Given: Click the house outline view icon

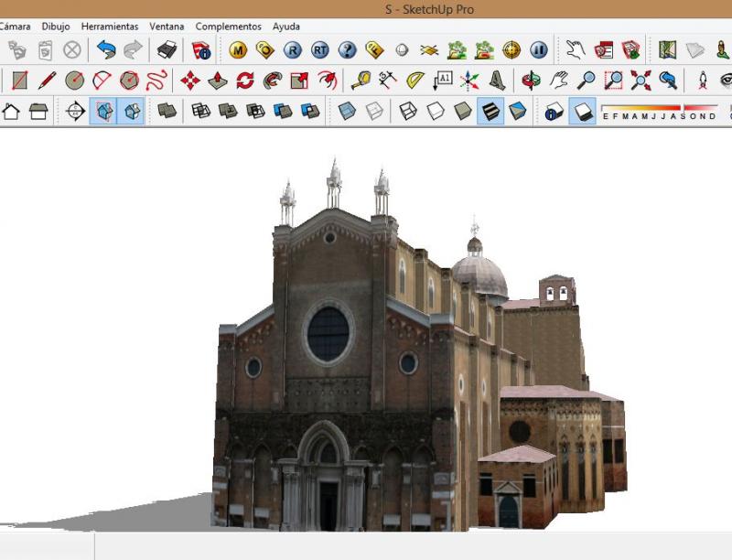Looking at the screenshot, I should 11,111.
